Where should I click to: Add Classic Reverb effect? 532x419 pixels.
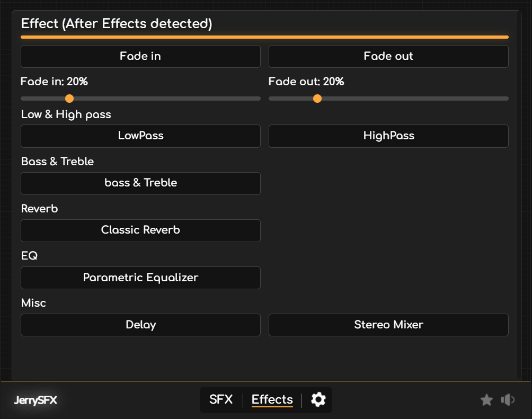tap(140, 230)
